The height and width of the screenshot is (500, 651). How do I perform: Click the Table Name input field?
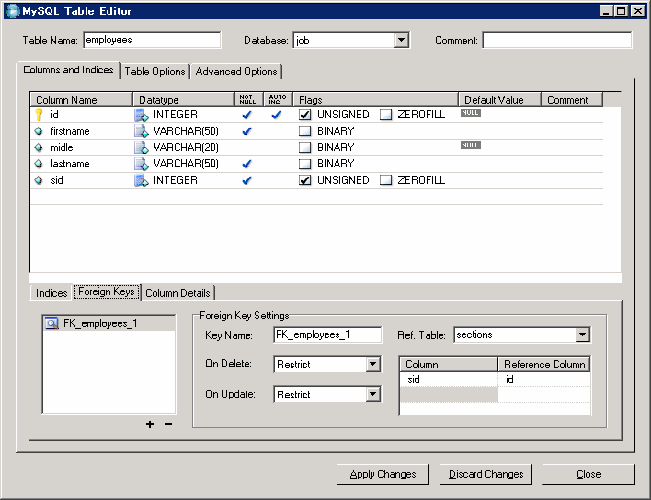[151, 41]
